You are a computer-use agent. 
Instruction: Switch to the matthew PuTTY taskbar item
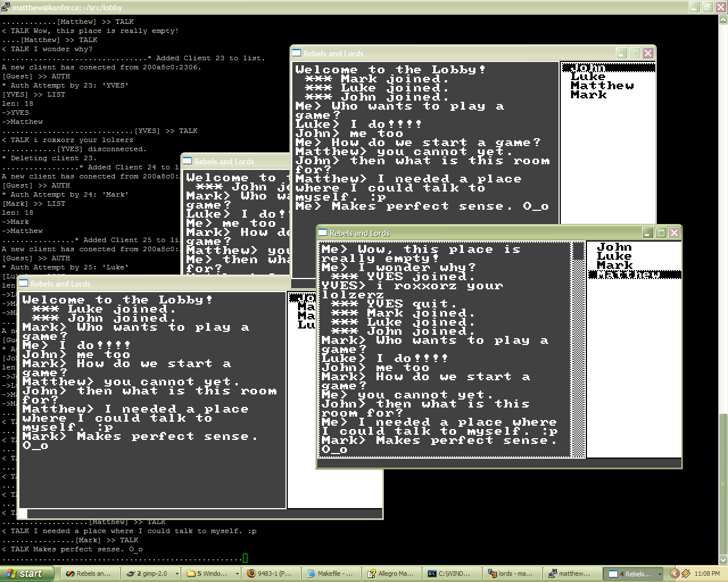[572, 573]
